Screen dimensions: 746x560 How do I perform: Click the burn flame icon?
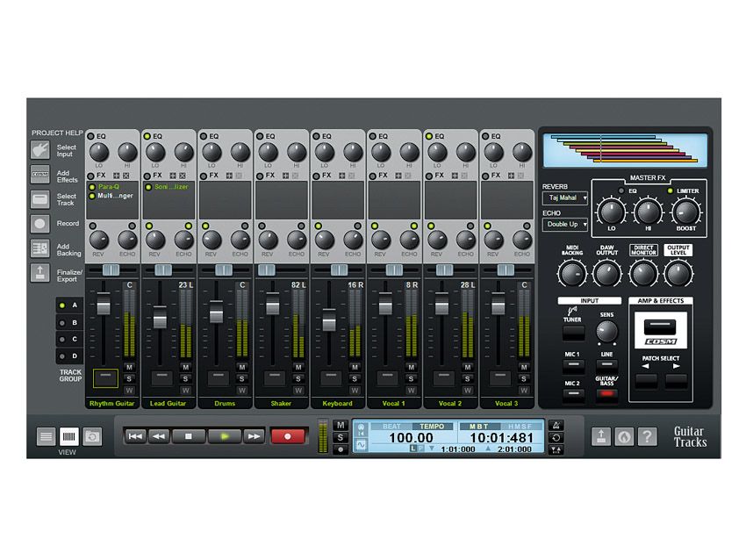coord(624,436)
